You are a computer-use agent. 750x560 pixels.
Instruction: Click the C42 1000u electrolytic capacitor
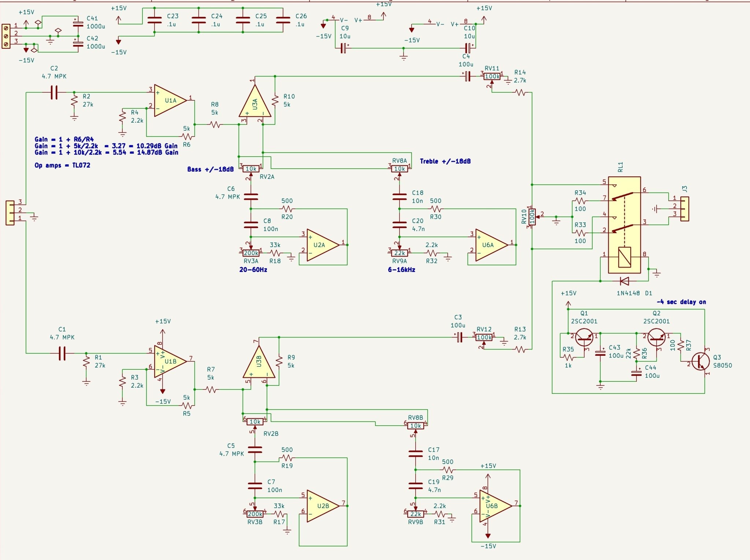click(78, 44)
